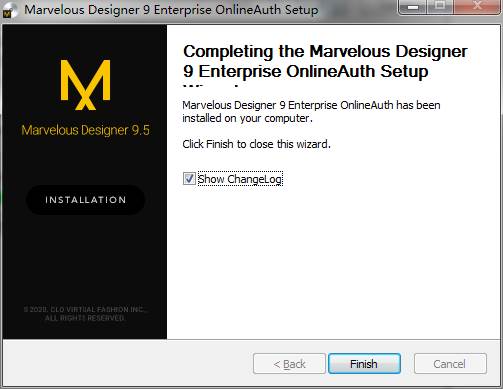Click the Finish button
503x389 pixels.
pos(364,364)
